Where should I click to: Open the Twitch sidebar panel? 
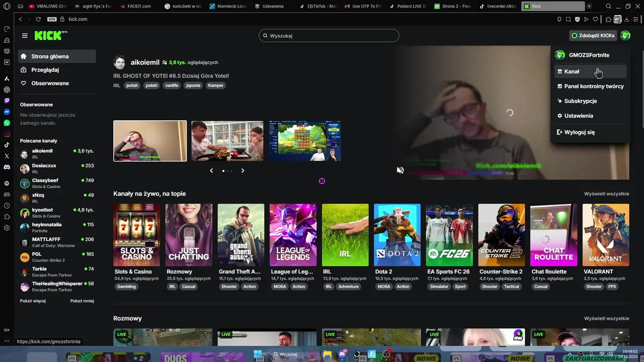click(7, 101)
